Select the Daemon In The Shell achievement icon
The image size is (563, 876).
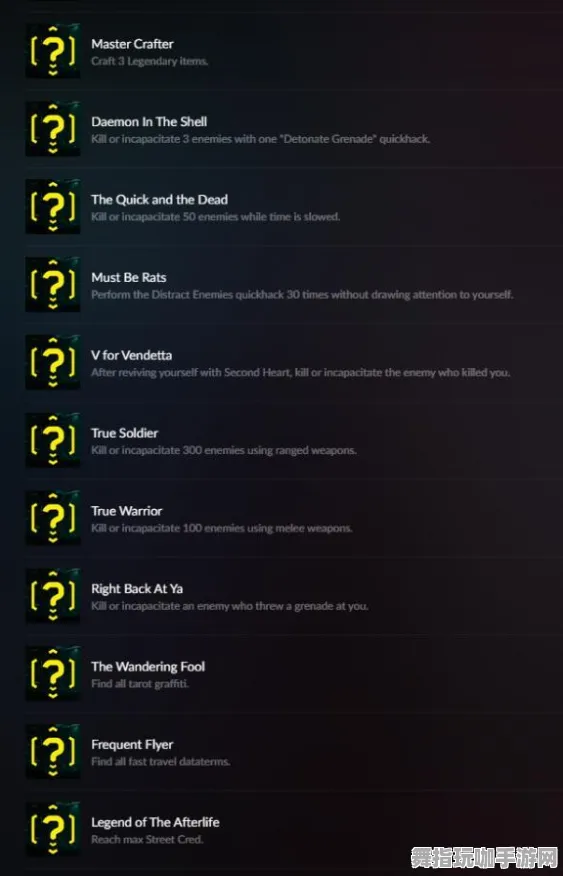tap(53, 128)
